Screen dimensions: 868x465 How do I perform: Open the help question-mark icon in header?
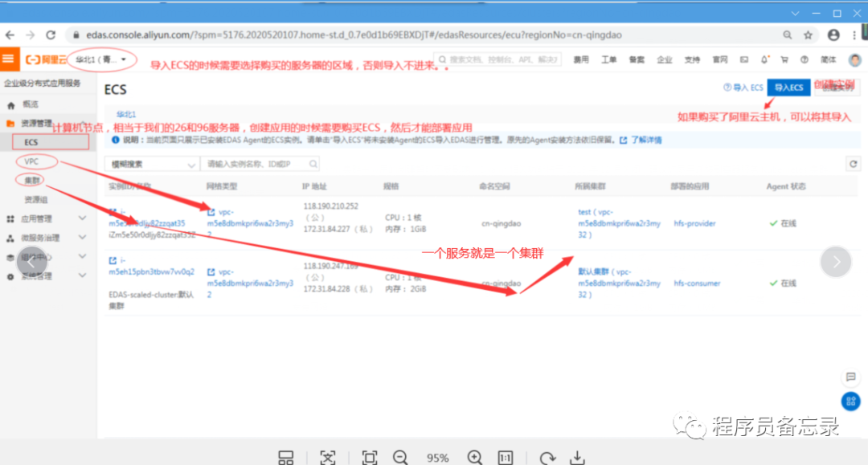pos(805,59)
